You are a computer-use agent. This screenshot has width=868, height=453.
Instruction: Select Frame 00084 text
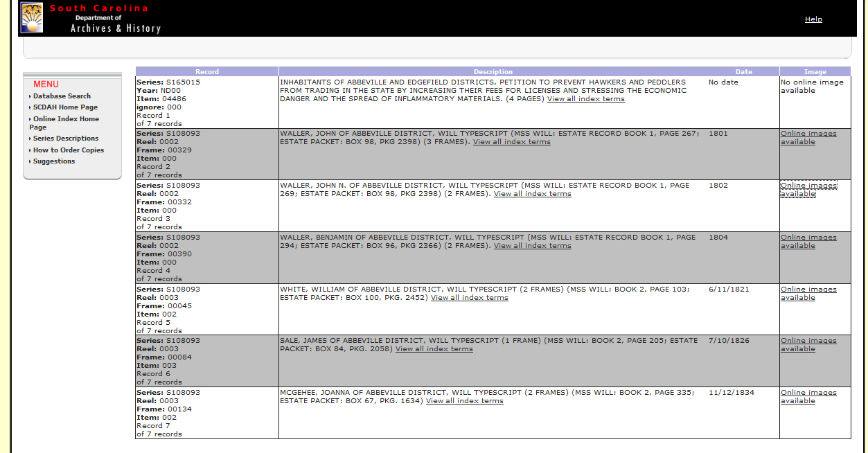coord(164,357)
